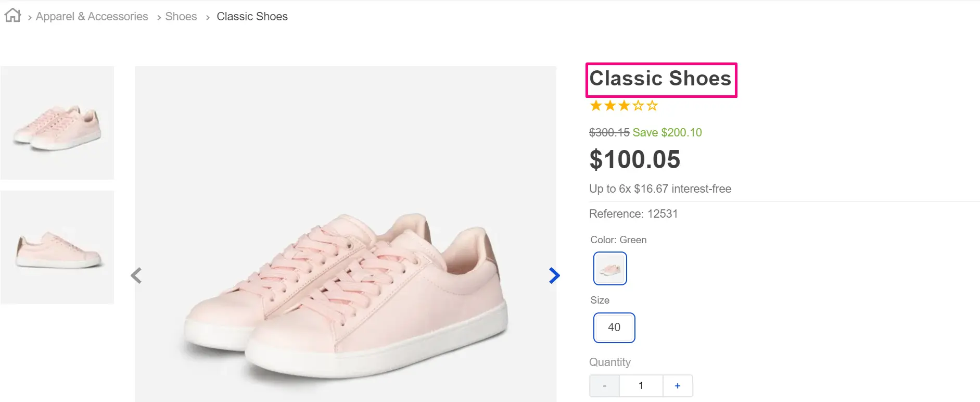Click the first rating star
The width and height of the screenshot is (980, 402).
click(596, 106)
